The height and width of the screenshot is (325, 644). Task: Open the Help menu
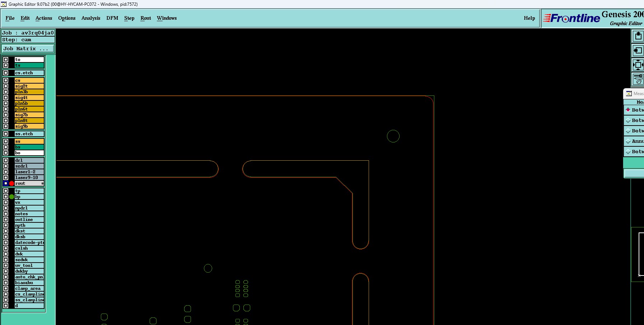point(529,18)
